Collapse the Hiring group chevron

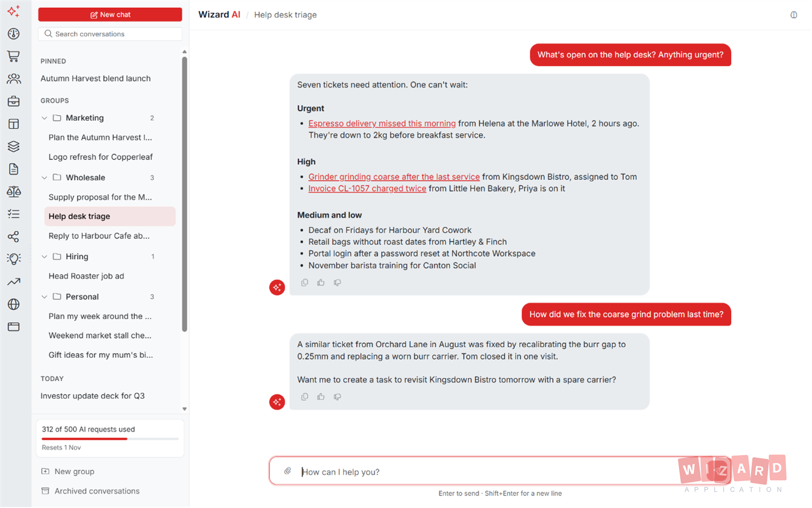pos(45,257)
